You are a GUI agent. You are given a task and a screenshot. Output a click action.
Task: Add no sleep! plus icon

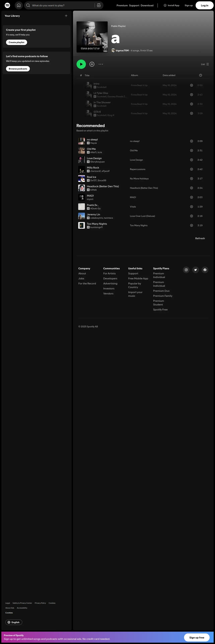[x=191, y=141]
